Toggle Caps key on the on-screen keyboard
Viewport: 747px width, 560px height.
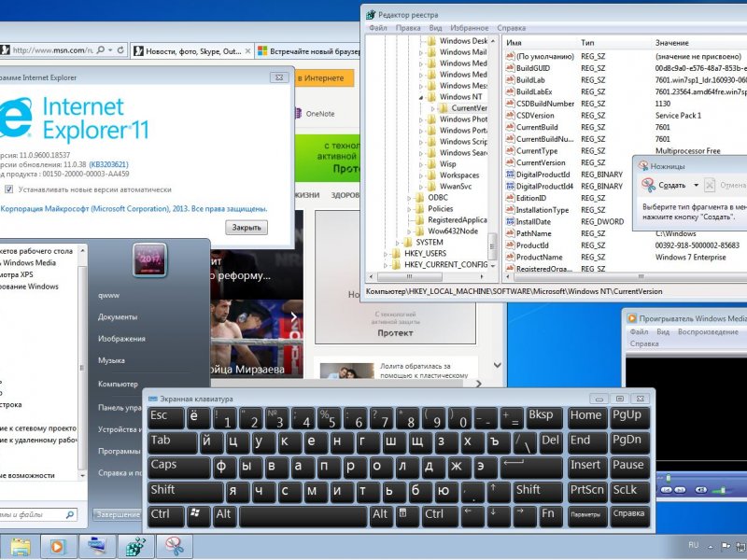click(179, 466)
